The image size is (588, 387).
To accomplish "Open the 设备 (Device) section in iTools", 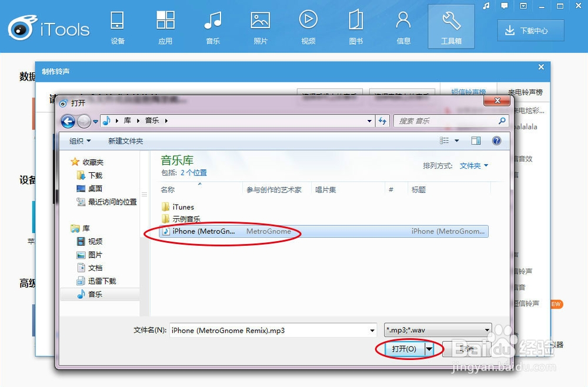I will (118, 28).
